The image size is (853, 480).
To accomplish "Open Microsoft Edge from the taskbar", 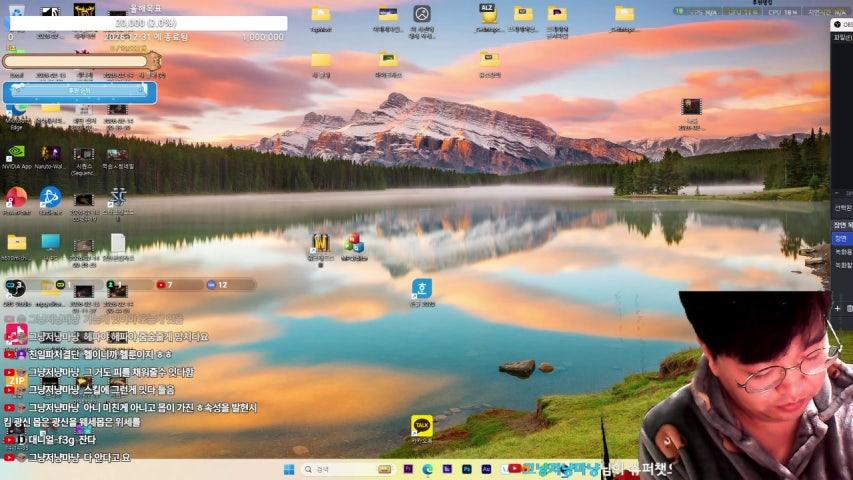I will pyautogui.click(x=427, y=469).
